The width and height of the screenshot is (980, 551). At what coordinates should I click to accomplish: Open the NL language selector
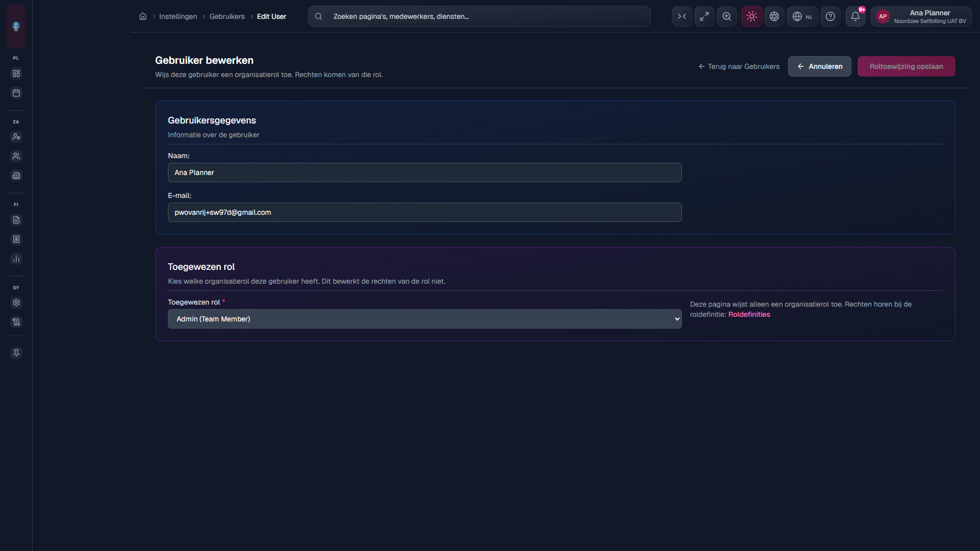pyautogui.click(x=802, y=16)
